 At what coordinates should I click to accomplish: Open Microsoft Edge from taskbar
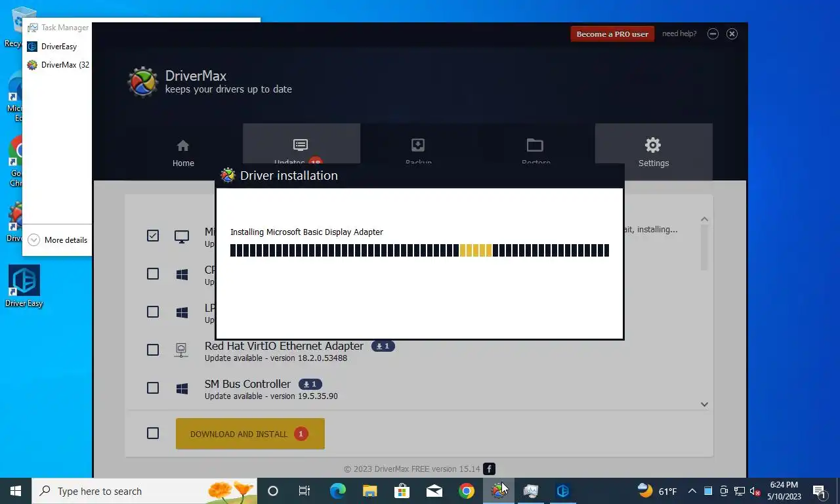(337, 491)
